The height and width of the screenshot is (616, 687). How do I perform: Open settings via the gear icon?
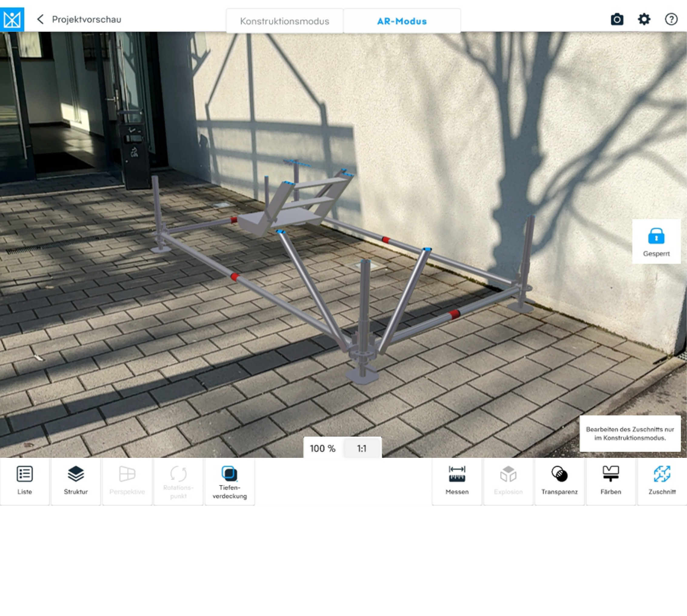(x=644, y=19)
